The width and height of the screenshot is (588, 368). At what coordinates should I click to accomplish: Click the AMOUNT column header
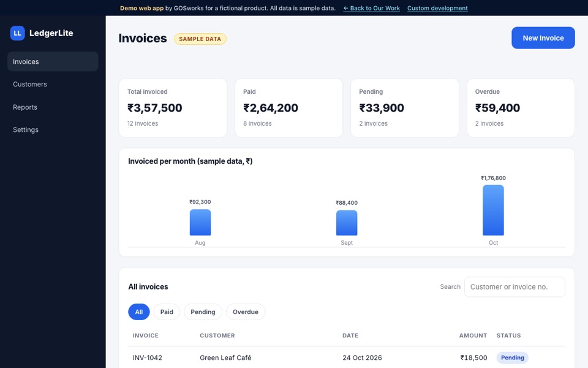click(473, 335)
